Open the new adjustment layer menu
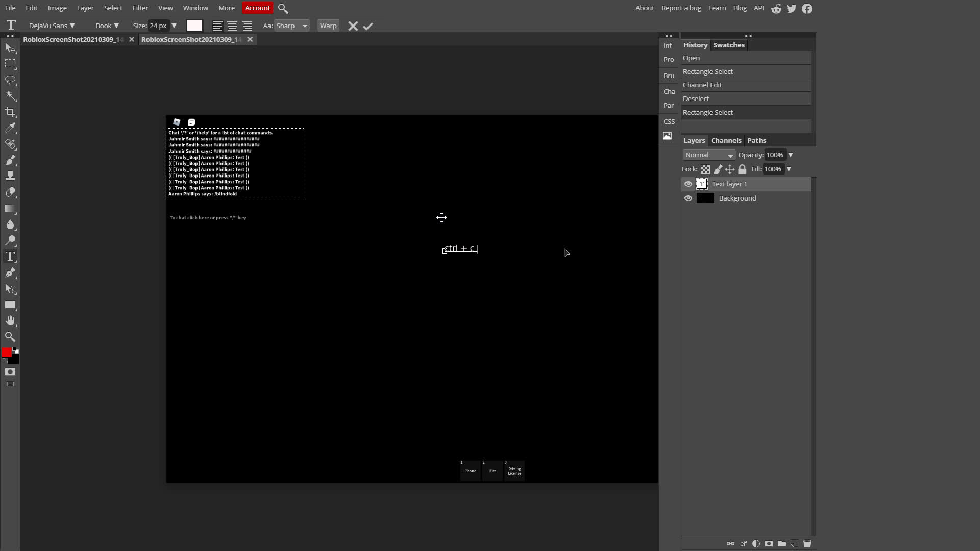This screenshot has width=980, height=551. pyautogui.click(x=756, y=543)
